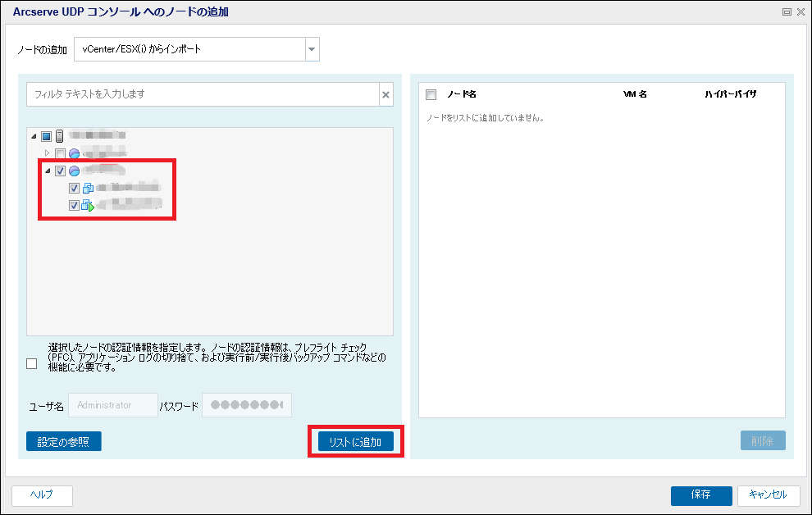Maximize the Add Nodes dialog window
This screenshot has width=812, height=515.
click(x=787, y=12)
